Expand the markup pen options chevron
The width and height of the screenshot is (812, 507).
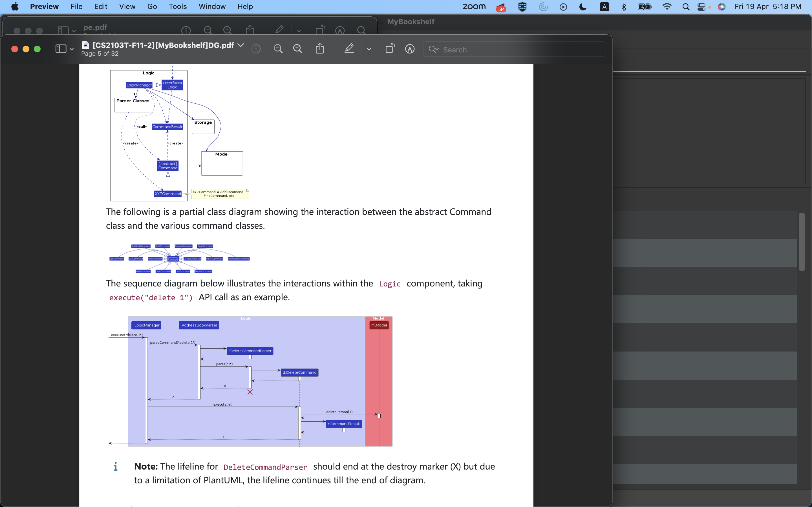coord(369,49)
